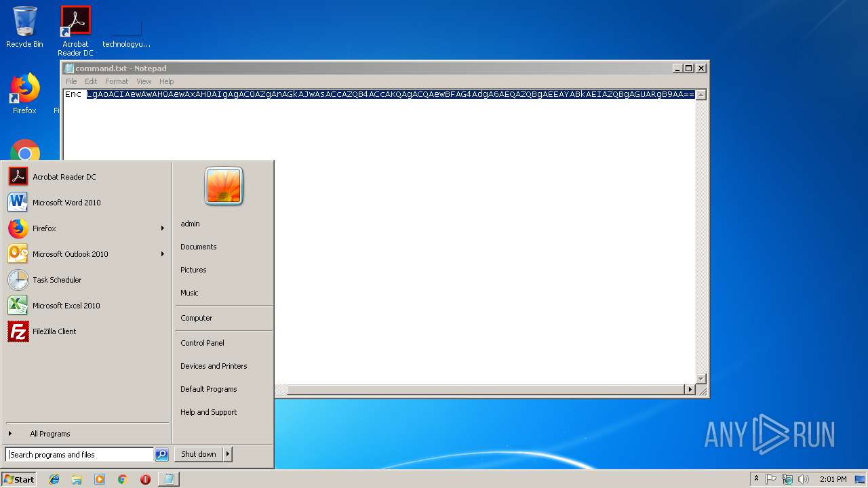The image size is (868, 488).
Task: Open Opera from the taskbar
Action: point(145,479)
